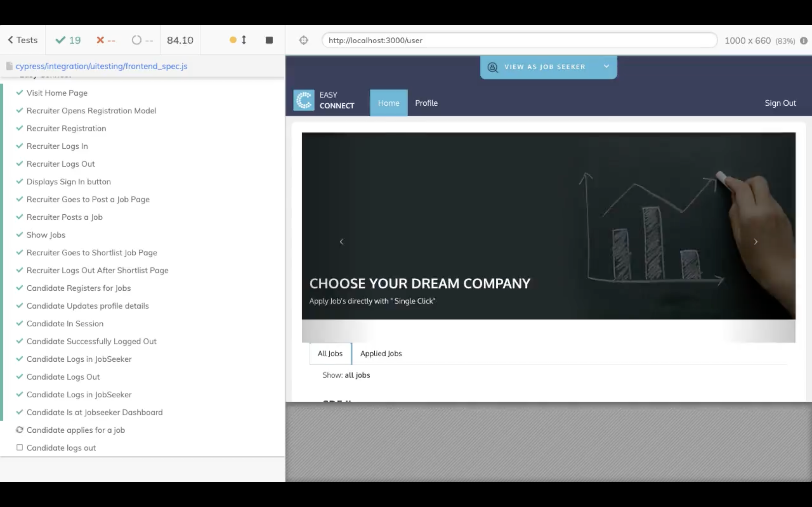Click the Sign Out link
The image size is (812, 507).
(x=780, y=103)
